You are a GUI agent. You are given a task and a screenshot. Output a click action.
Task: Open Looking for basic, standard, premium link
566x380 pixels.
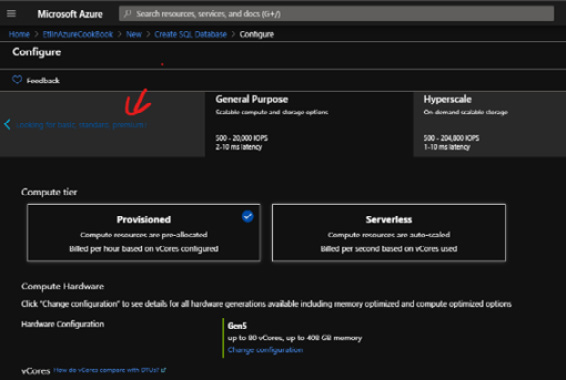[81, 125]
